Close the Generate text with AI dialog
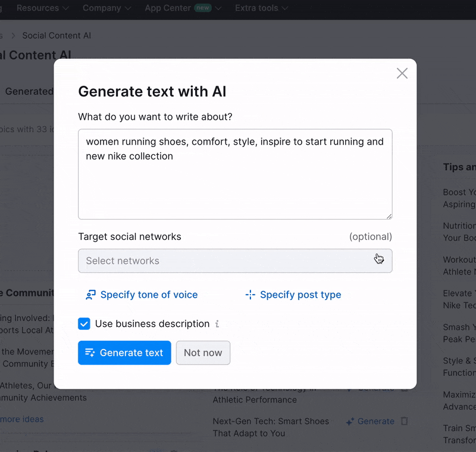476x452 pixels. click(x=402, y=73)
